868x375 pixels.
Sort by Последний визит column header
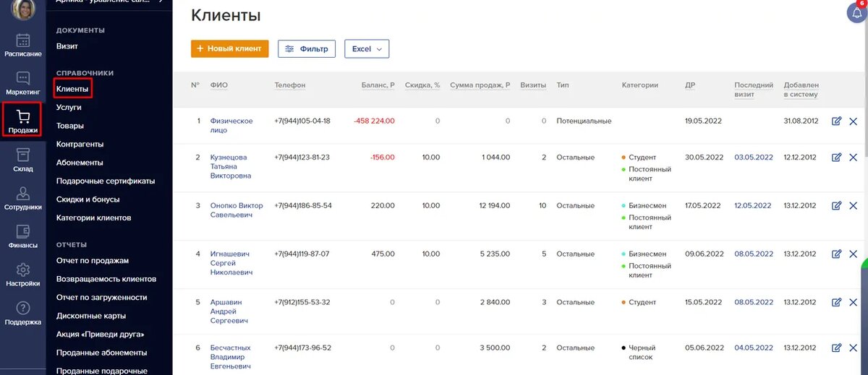tap(754, 90)
